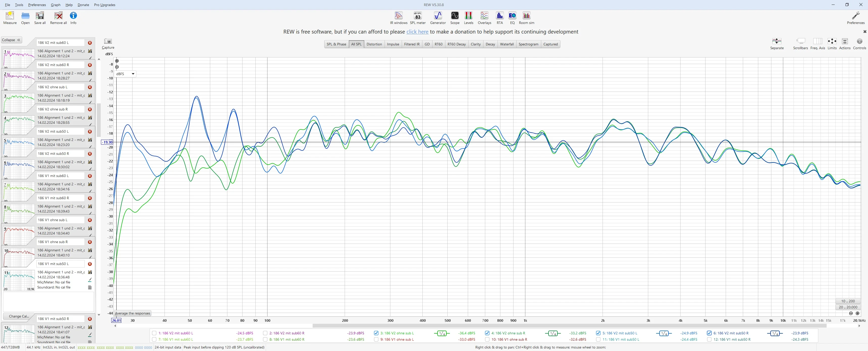Open the SPL meter
Viewport: 868px width, 351px height.
[418, 18]
